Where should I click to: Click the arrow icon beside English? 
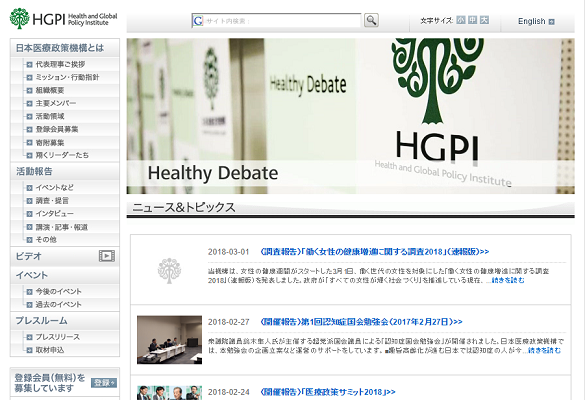tap(551, 22)
